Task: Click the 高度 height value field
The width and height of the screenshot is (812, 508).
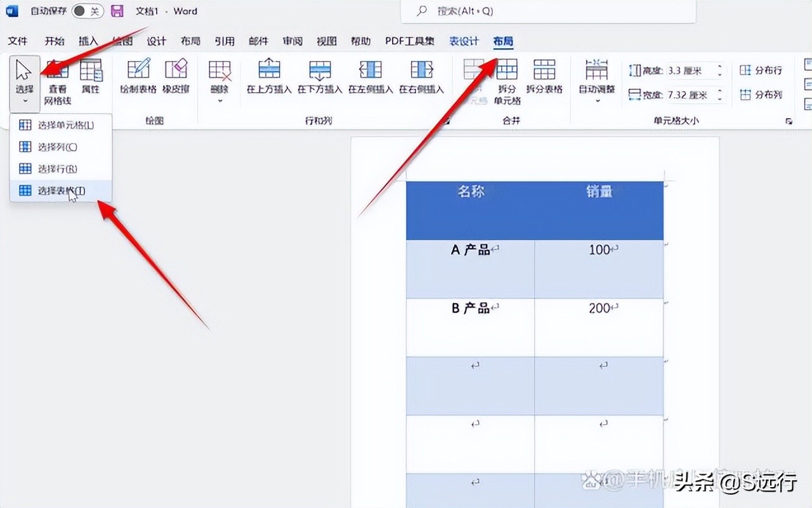Action: pyautogui.click(x=690, y=70)
